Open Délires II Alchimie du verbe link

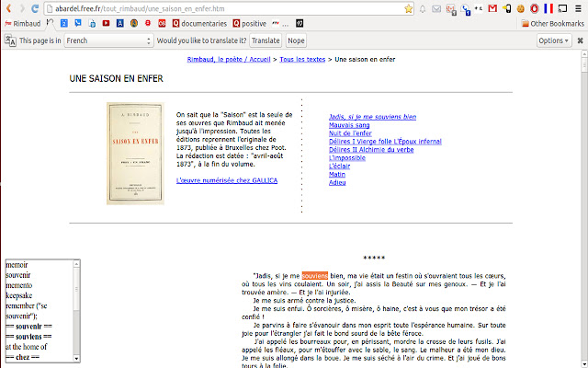pos(371,150)
